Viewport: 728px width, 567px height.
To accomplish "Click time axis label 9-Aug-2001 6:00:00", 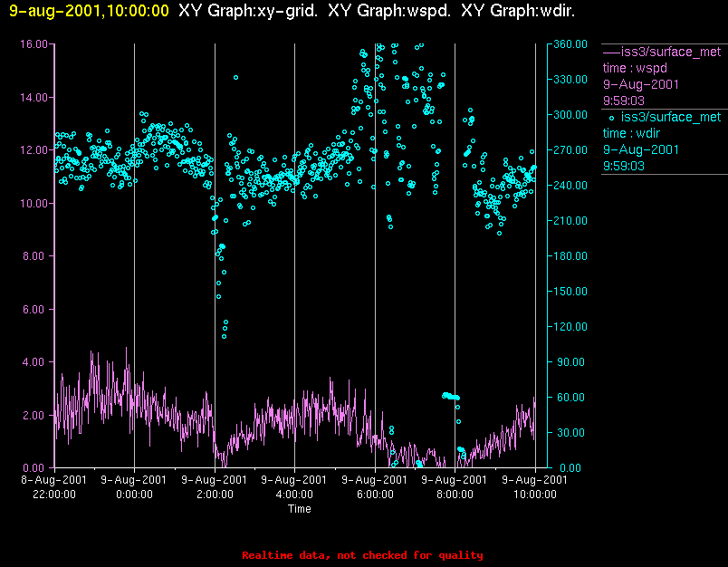I will click(375, 486).
